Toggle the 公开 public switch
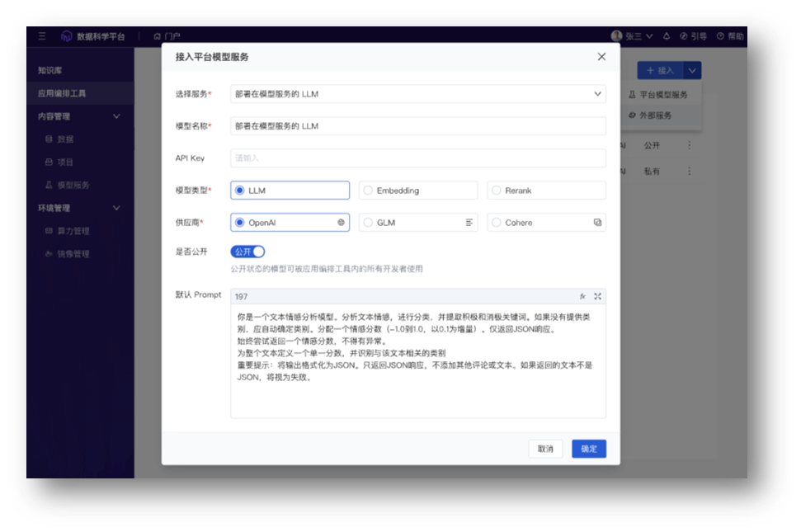The image size is (801, 532). point(247,252)
